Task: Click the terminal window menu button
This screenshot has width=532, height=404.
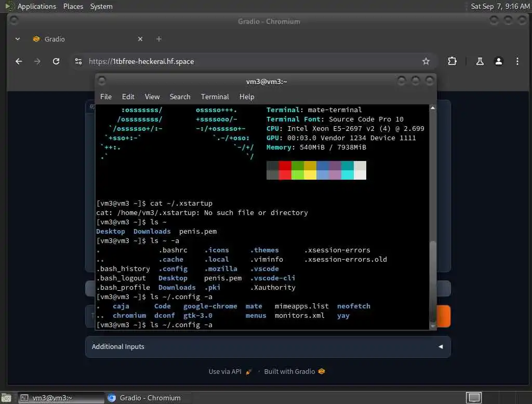Action: 101,81
